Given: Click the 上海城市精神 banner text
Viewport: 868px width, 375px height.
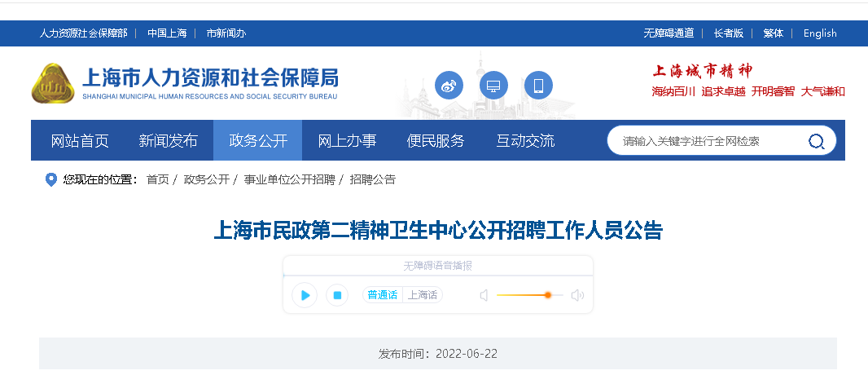Looking at the screenshot, I should pyautogui.click(x=703, y=71).
